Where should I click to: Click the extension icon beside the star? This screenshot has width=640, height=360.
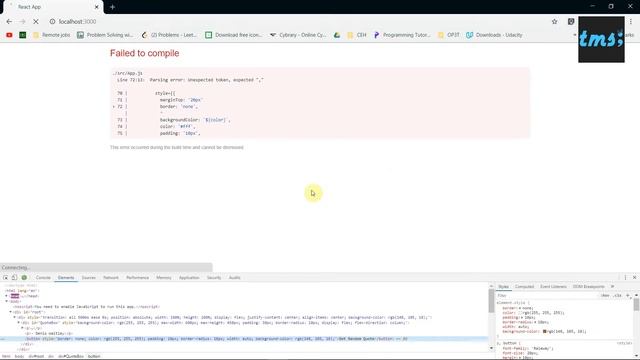pos(571,22)
